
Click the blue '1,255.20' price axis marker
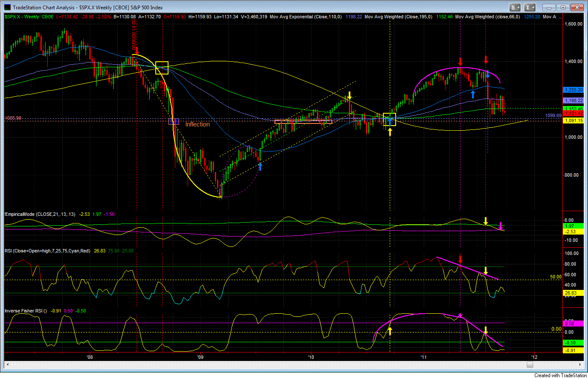[x=573, y=90]
